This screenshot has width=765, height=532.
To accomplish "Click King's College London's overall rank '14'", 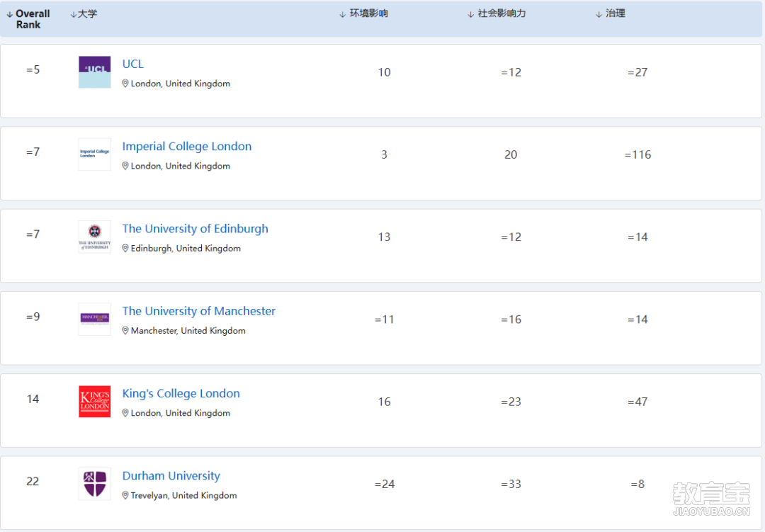I will (x=33, y=400).
